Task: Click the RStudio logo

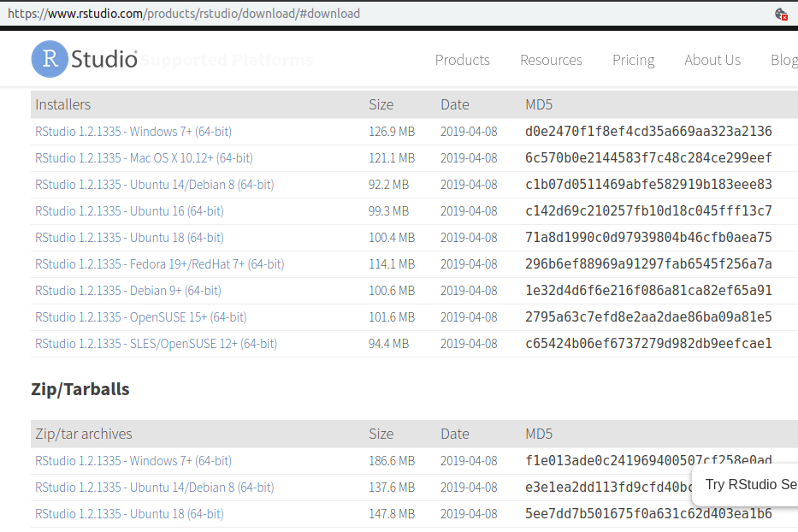Action: point(85,59)
